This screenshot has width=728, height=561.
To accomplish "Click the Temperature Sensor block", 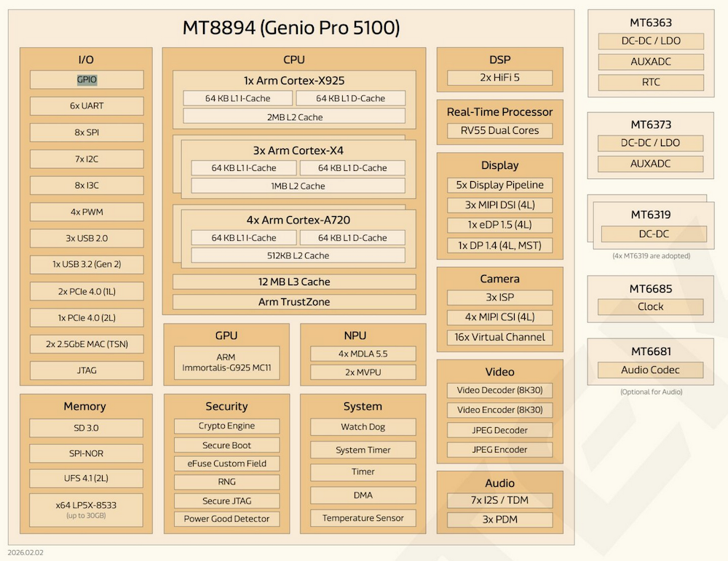I will click(x=363, y=518).
